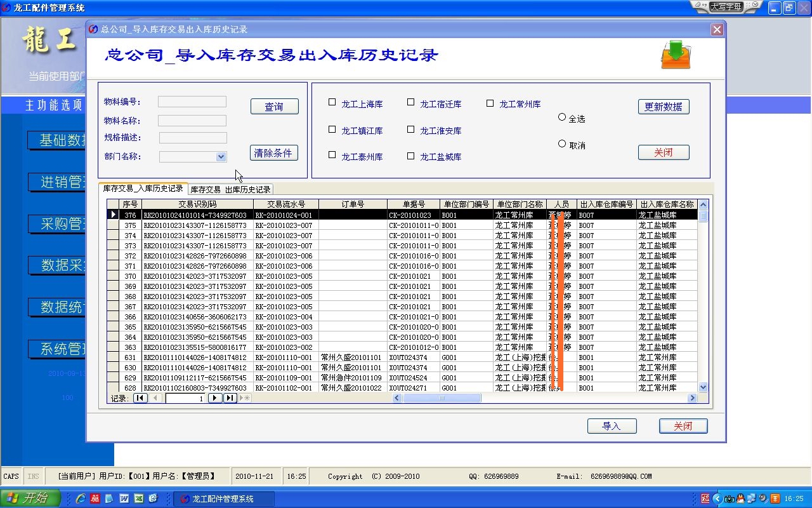Go to next record navigation button
Viewport: 812px width, 508px height.
[x=215, y=398]
